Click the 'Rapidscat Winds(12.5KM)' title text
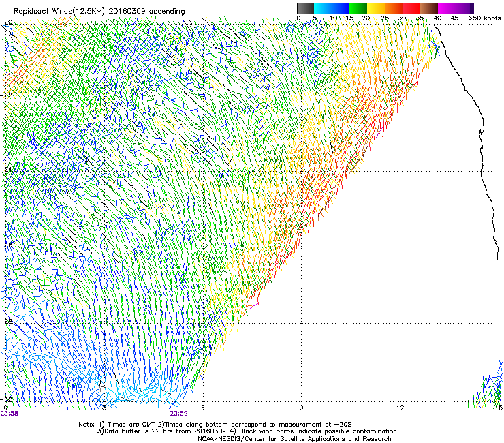Image resolution: width=504 pixels, height=443 pixels. (59, 12)
